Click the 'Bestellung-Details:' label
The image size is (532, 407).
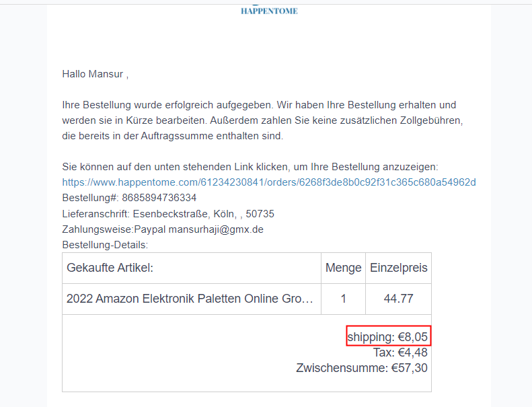[x=105, y=245]
